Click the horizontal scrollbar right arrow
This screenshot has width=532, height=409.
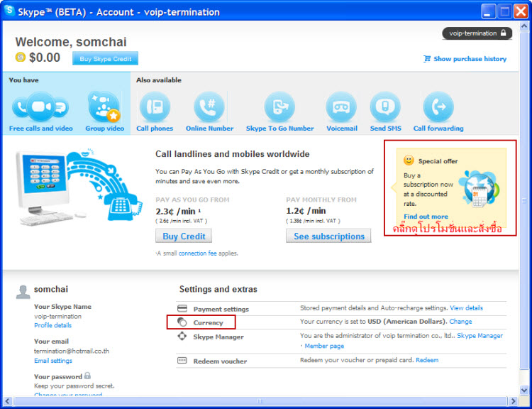[x=513, y=401]
